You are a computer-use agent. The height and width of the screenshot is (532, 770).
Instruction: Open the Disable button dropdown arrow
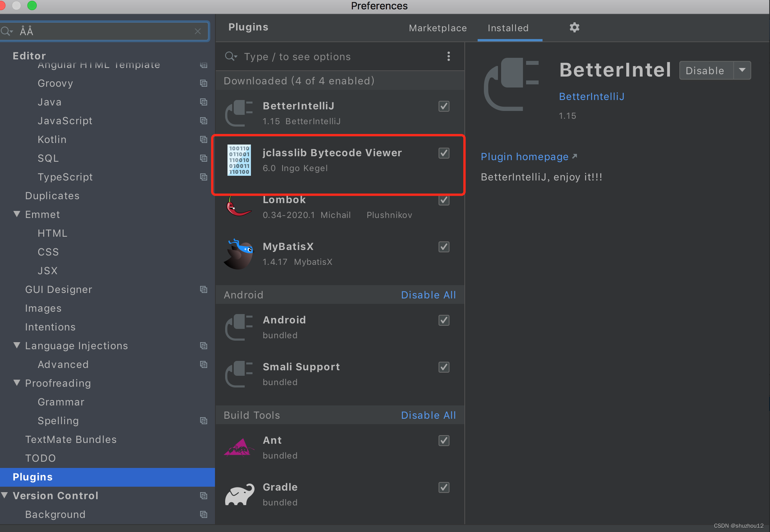[742, 70]
